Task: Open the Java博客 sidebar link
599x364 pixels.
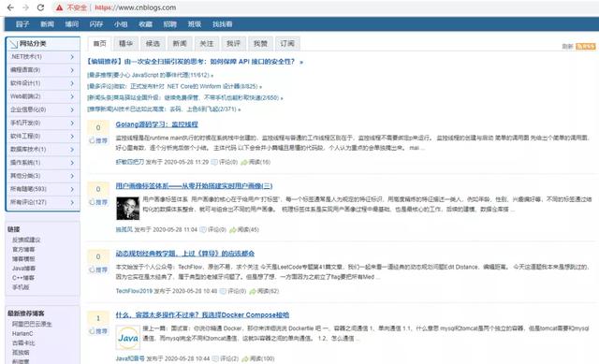Action: point(23,269)
